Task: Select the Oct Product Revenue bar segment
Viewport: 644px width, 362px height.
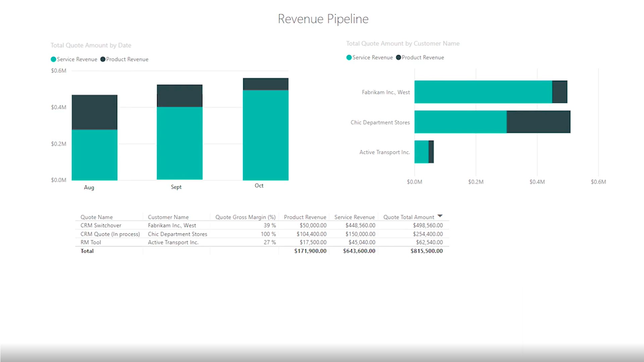Action: click(x=265, y=84)
